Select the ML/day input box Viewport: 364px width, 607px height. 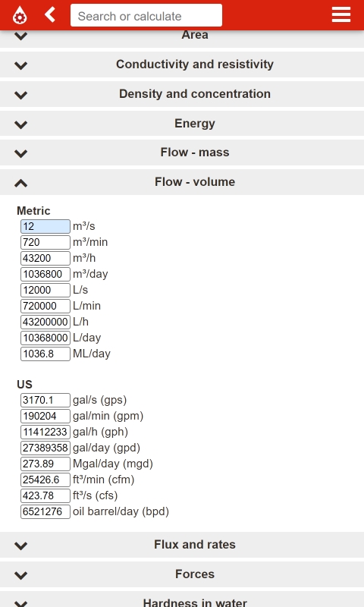(45, 354)
